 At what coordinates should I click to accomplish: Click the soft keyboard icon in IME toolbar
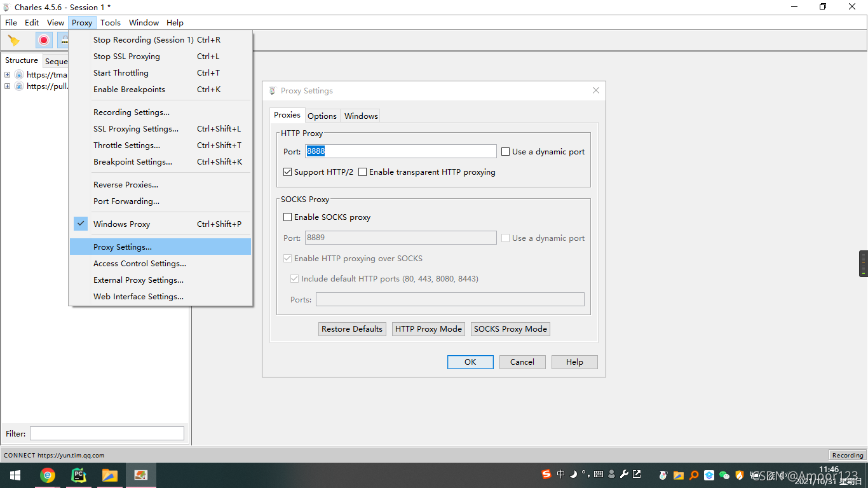tap(599, 474)
